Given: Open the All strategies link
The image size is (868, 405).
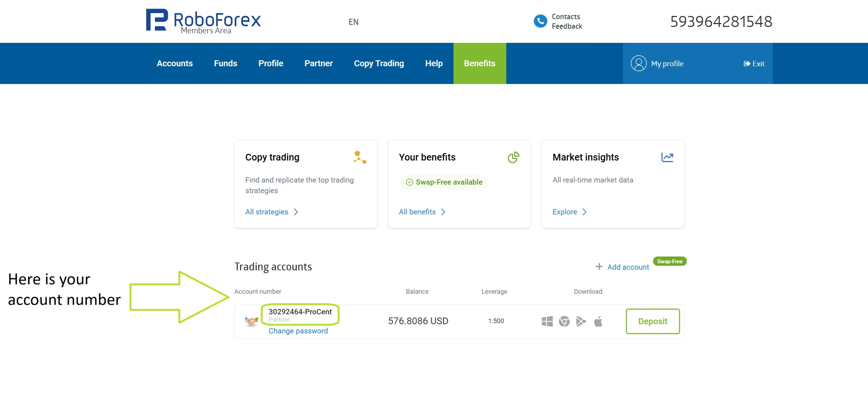Looking at the screenshot, I should (x=267, y=212).
